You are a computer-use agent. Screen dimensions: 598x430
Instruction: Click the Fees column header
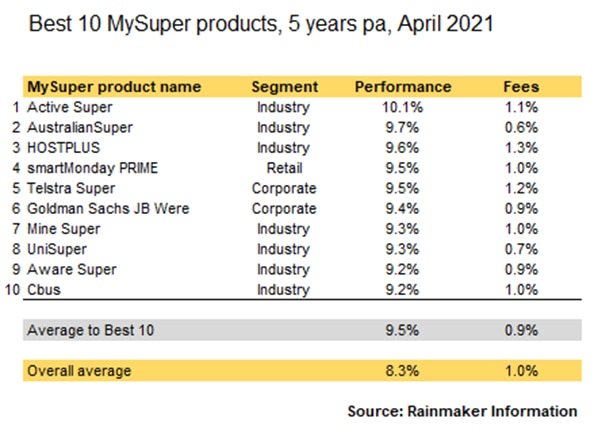click(521, 87)
